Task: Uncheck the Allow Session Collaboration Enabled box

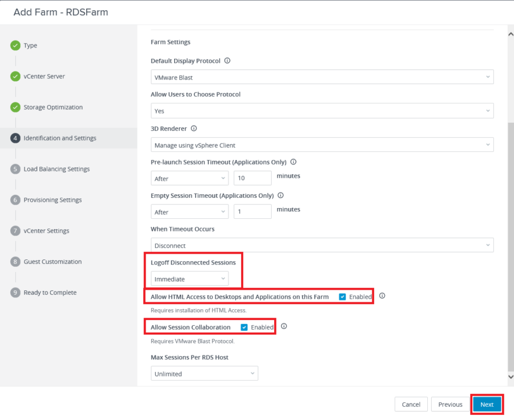Action: click(244, 327)
